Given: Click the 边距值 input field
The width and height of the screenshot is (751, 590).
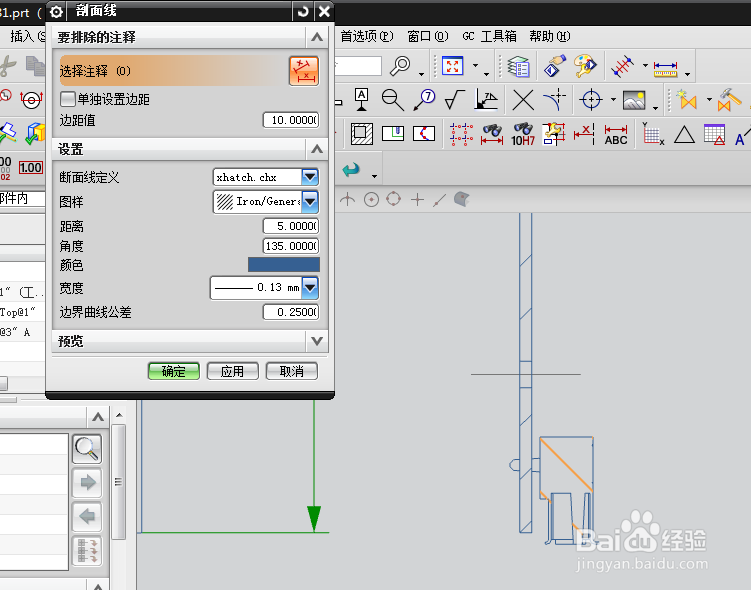Looking at the screenshot, I should [291, 120].
